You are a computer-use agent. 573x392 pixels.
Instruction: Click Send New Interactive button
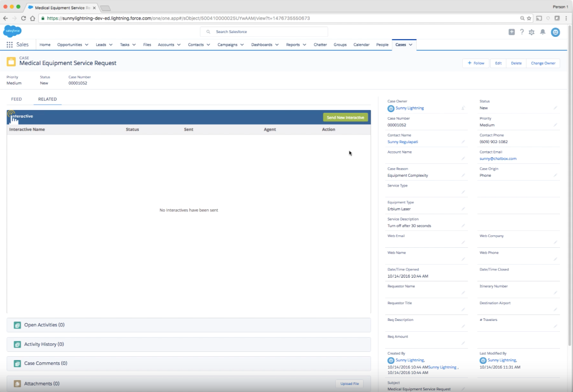coord(345,118)
